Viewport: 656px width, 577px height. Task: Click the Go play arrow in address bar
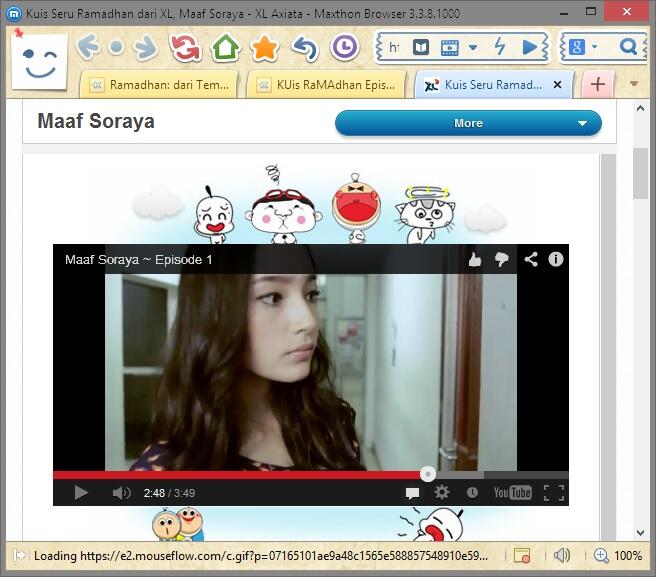coord(530,47)
